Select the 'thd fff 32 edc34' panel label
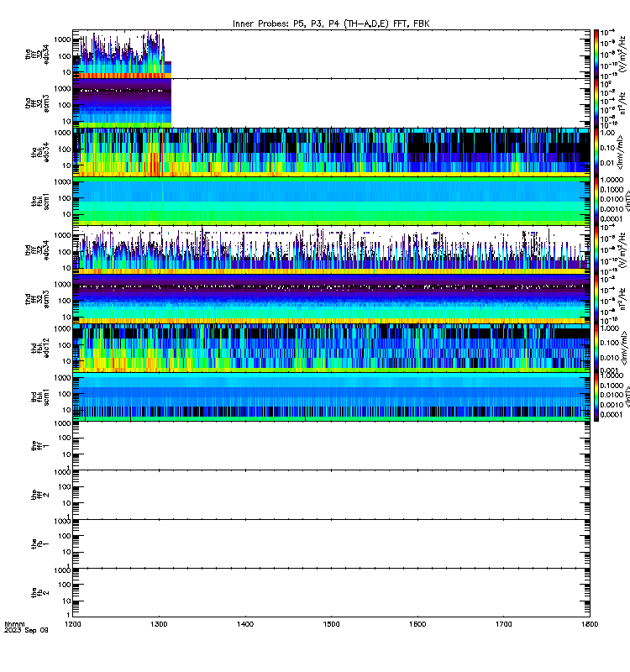Viewport: 630px width, 672px height. (x=37, y=249)
